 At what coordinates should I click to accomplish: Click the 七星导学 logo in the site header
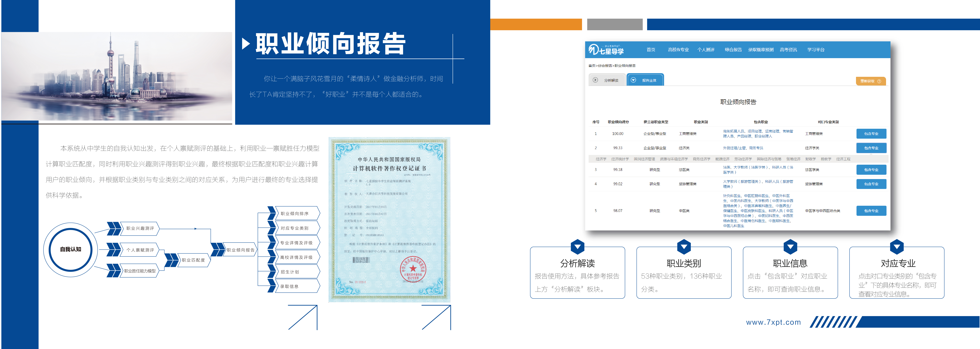click(x=606, y=50)
